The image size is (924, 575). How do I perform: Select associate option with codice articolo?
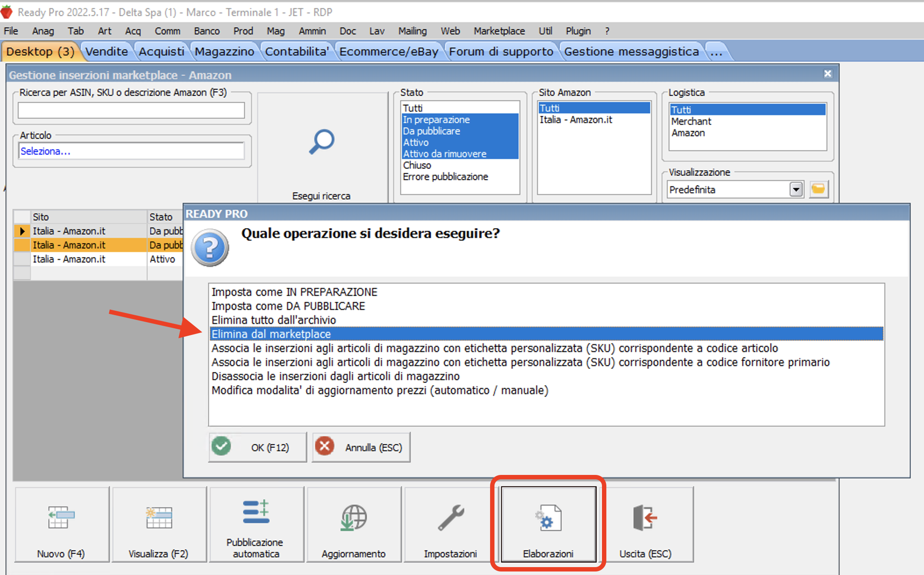pos(546,348)
